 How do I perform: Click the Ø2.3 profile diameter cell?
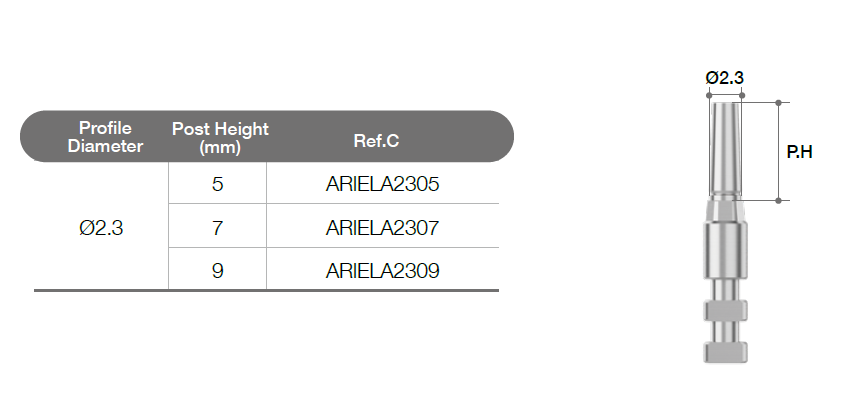pos(101,228)
